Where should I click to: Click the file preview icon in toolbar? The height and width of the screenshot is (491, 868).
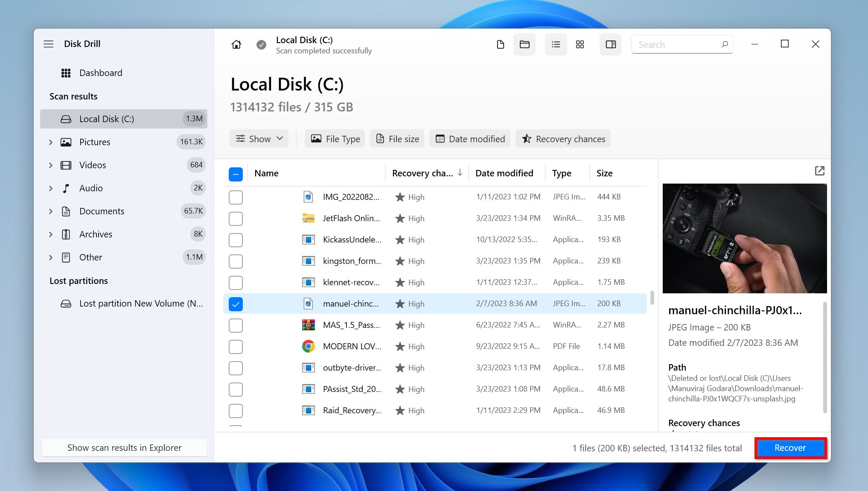pos(610,44)
